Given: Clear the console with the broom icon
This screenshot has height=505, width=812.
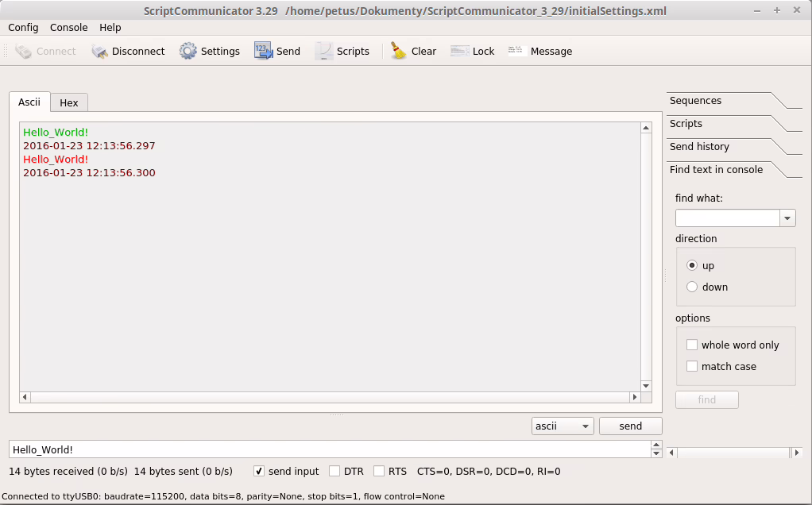Looking at the screenshot, I should [x=399, y=52].
